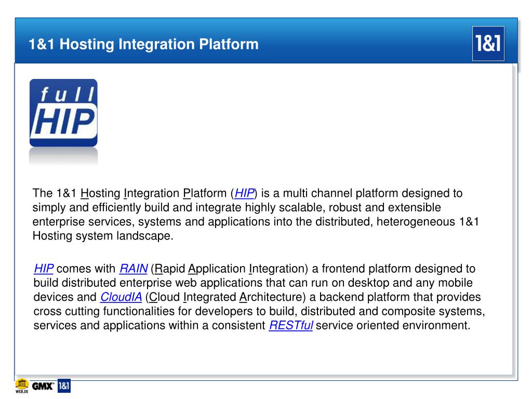
Task: Open the RESTful hyperlink
Action: 291,325
